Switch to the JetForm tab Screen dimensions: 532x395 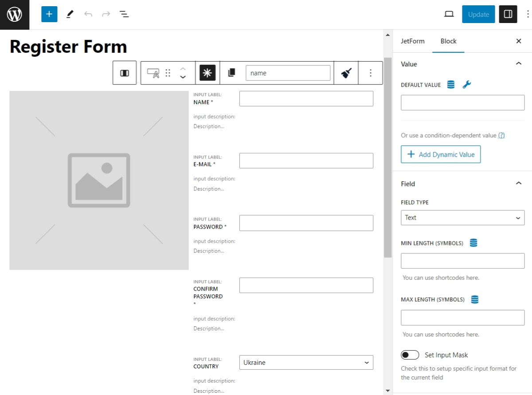pyautogui.click(x=413, y=41)
